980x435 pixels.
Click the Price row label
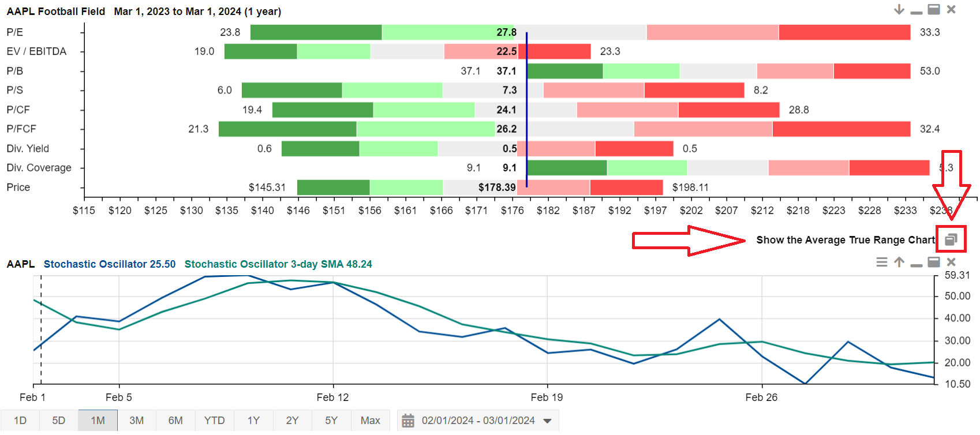pos(18,187)
